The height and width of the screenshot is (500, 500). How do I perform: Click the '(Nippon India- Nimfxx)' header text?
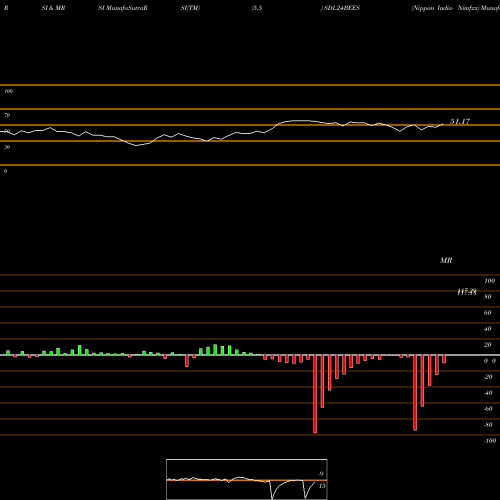445,8
